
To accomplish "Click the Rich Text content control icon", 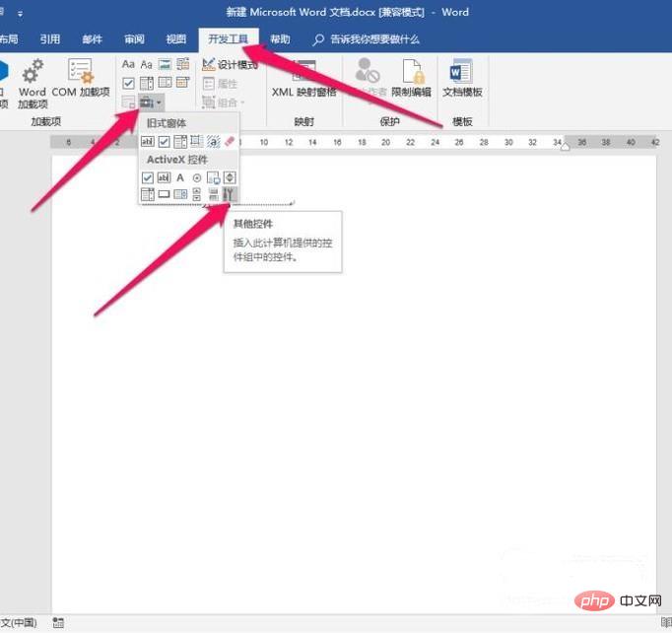I will 128,64.
